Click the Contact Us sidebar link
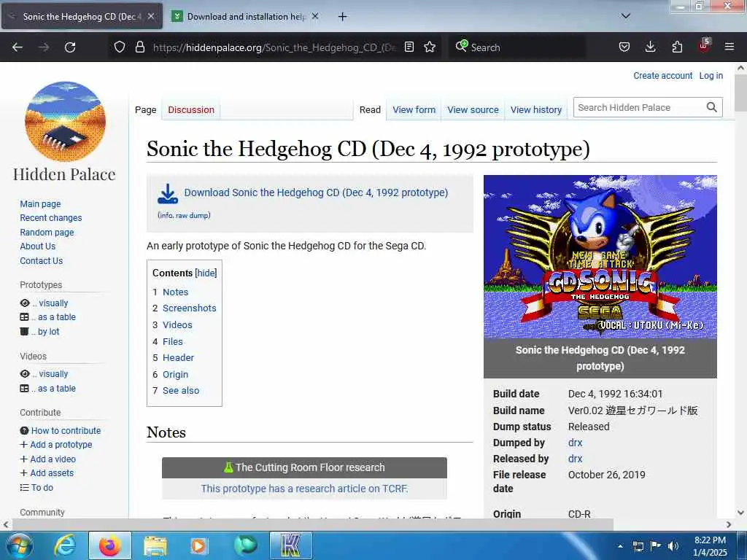The height and width of the screenshot is (560, 747). [x=42, y=261]
